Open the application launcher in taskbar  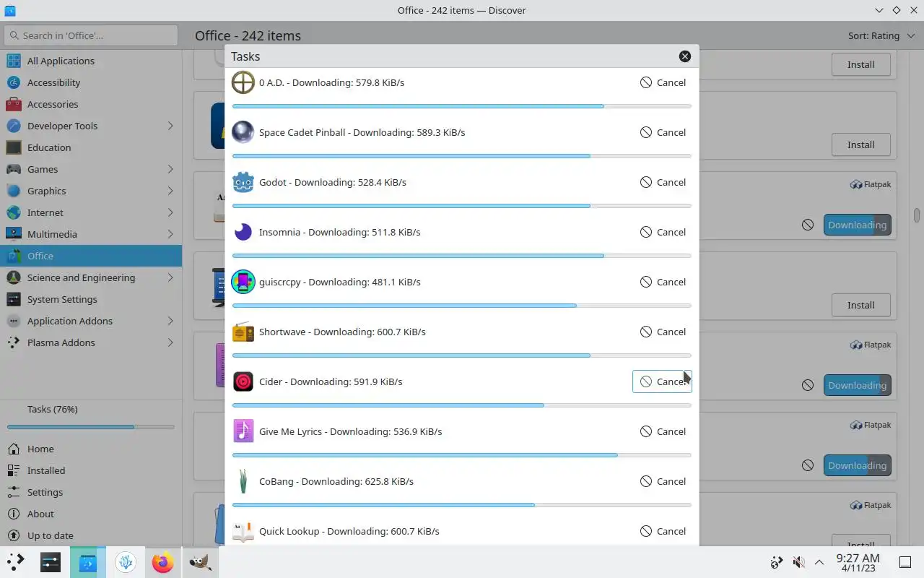16,562
